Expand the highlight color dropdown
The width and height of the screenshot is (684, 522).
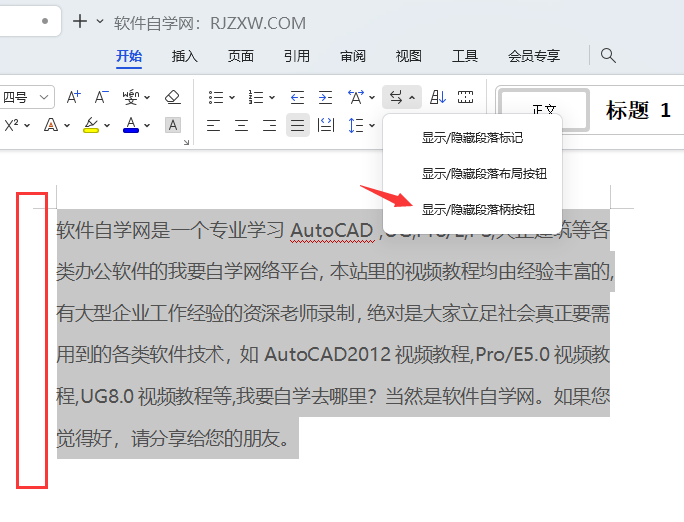tap(107, 126)
